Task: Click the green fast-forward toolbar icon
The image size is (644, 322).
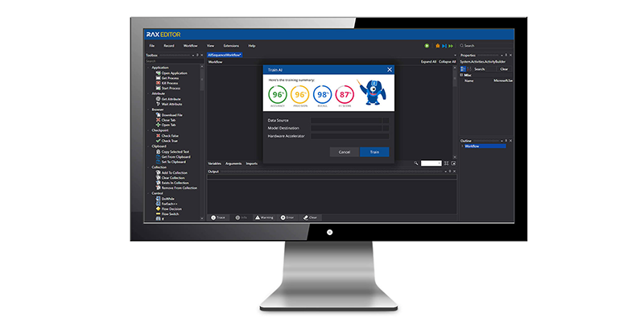Action: [451, 46]
